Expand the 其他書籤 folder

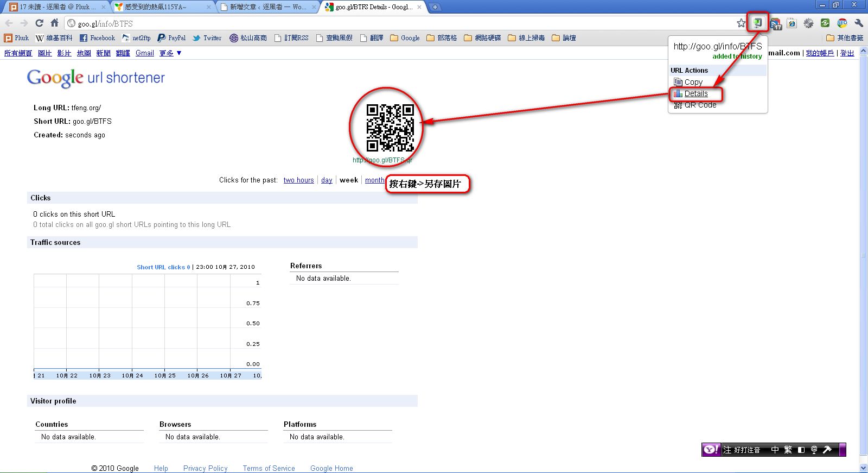(x=845, y=38)
